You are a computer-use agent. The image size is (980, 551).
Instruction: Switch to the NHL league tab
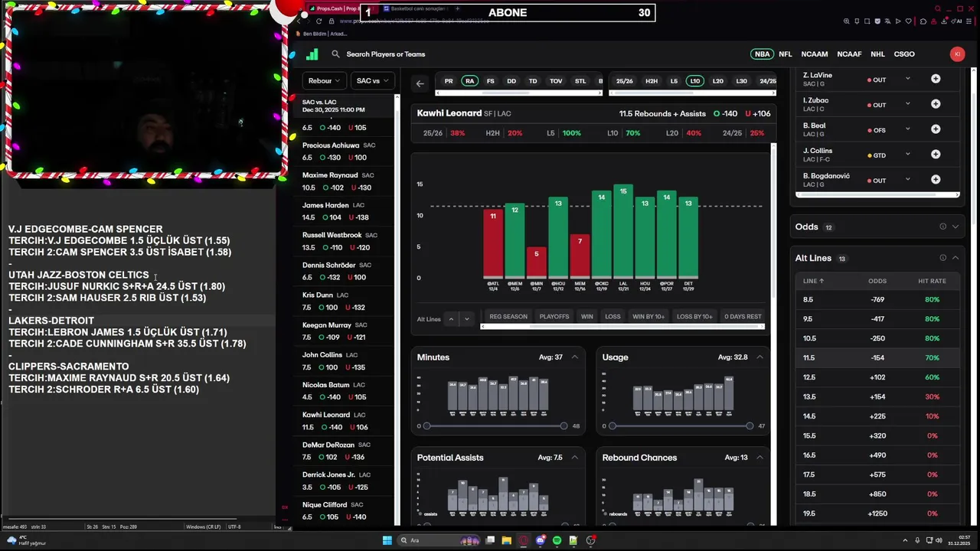pyautogui.click(x=878, y=54)
